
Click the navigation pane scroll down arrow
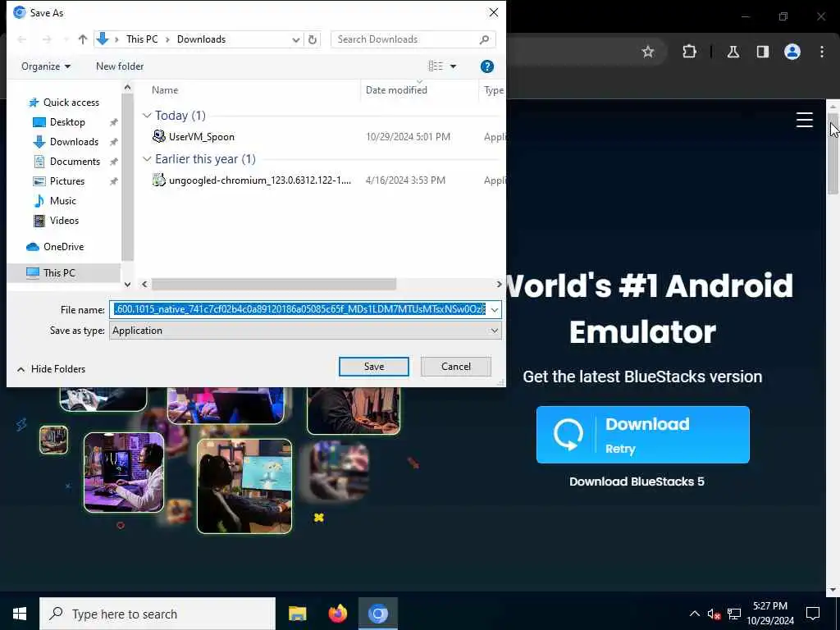tap(127, 285)
